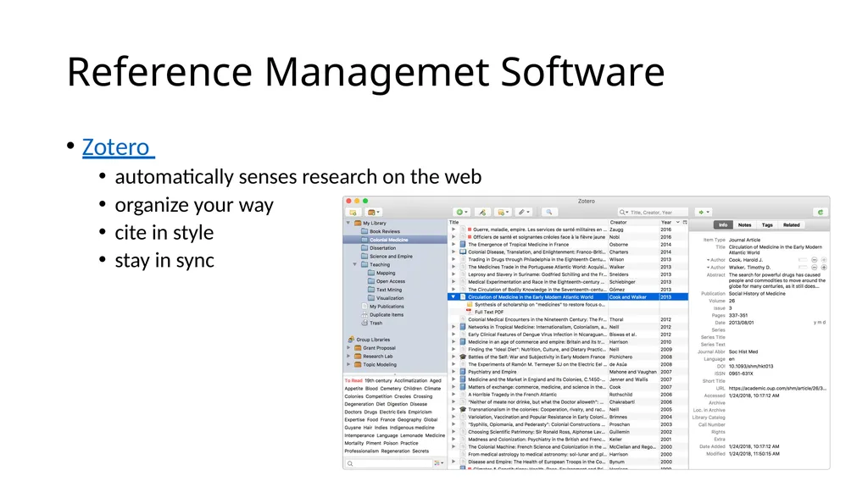Expand the Topic Modeling group library

coord(348,365)
